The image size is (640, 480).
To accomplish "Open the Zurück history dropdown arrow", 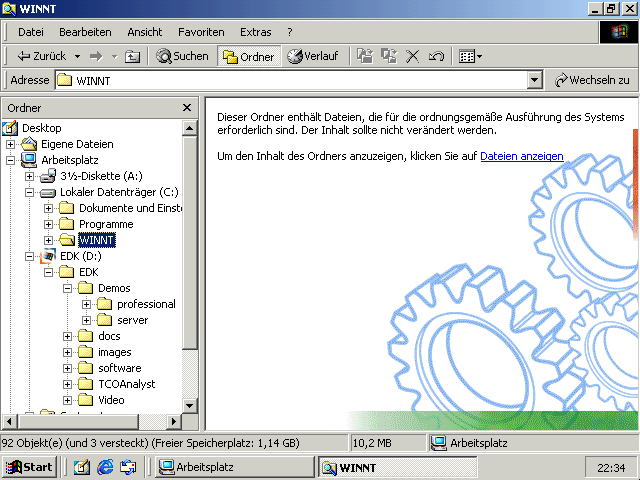I will [77, 56].
